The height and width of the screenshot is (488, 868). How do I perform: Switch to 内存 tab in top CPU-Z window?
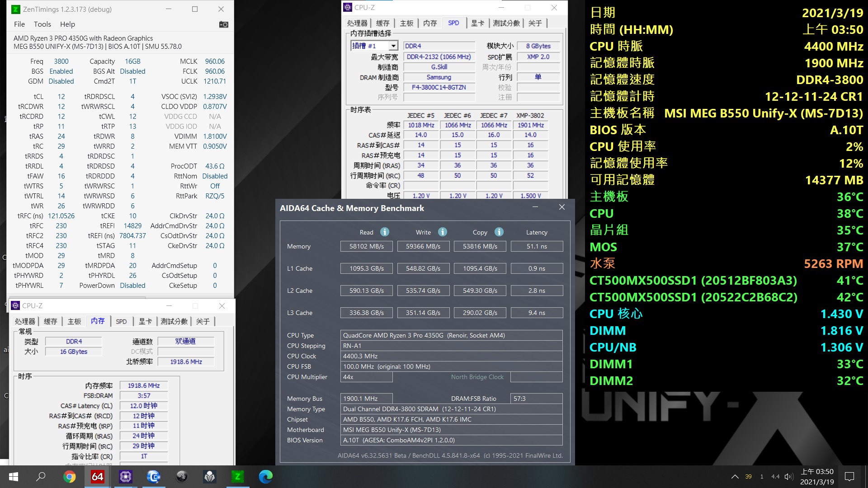(x=430, y=23)
